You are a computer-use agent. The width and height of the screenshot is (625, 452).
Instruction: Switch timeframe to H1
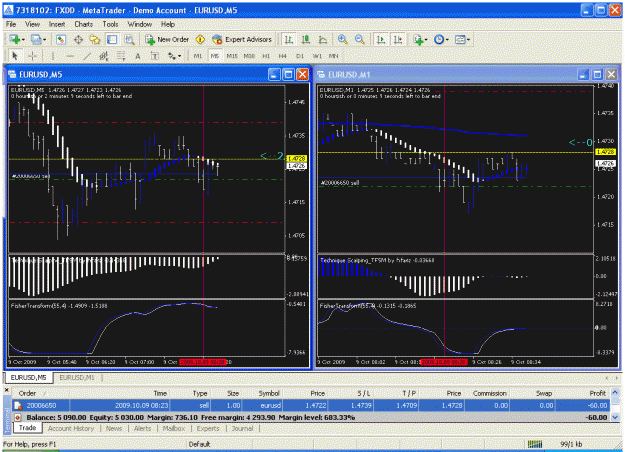(266, 56)
